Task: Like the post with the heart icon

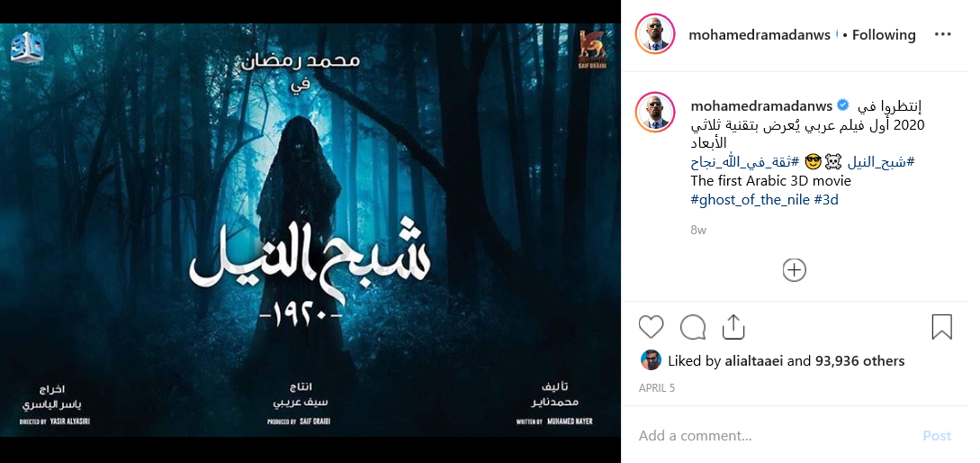Action: tap(651, 327)
